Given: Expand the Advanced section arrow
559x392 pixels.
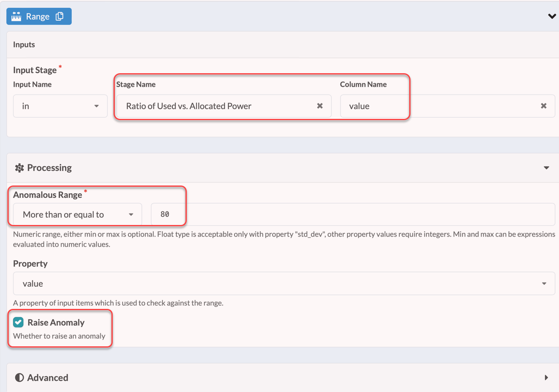Looking at the screenshot, I should pos(546,378).
